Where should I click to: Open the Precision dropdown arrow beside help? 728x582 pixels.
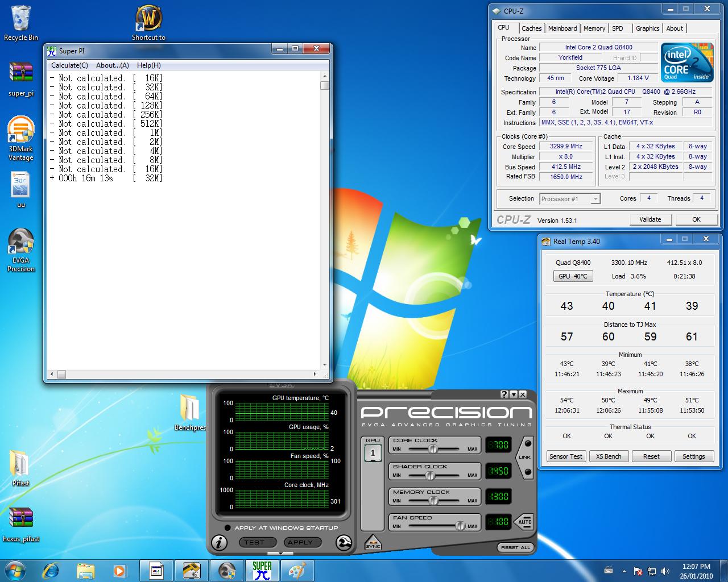pyautogui.click(x=514, y=394)
